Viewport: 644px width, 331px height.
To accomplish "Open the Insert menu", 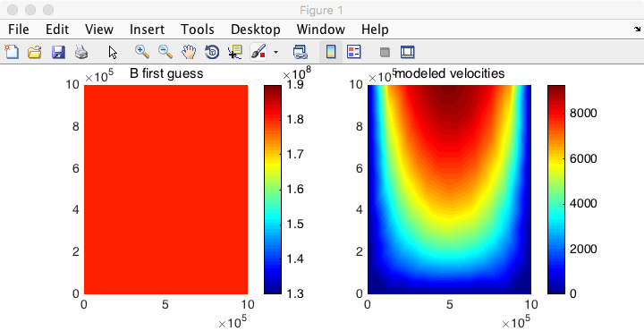I will click(147, 30).
